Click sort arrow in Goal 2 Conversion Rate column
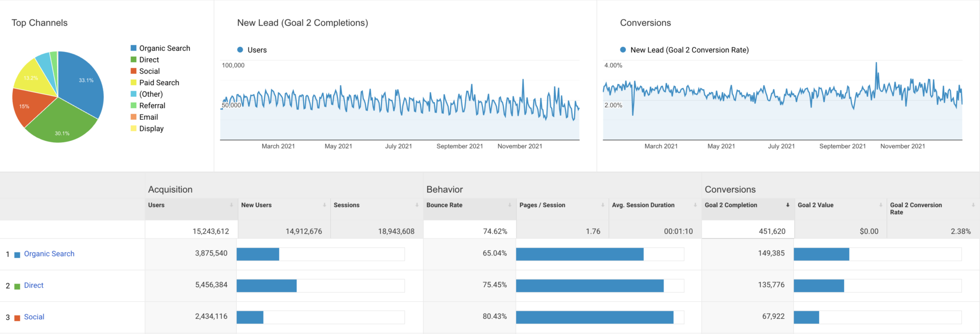980x334 pixels. point(973,205)
